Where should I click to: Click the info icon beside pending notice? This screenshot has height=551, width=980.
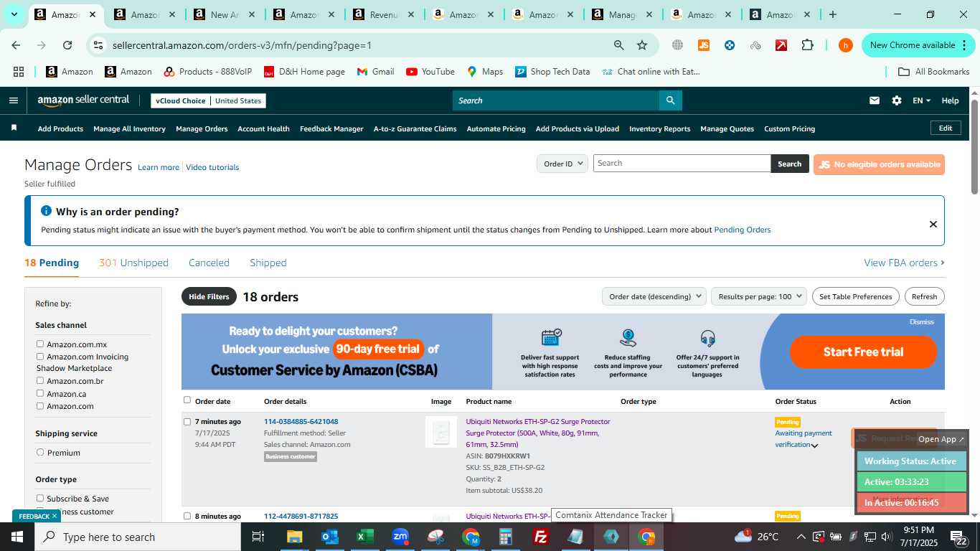pyautogui.click(x=46, y=211)
